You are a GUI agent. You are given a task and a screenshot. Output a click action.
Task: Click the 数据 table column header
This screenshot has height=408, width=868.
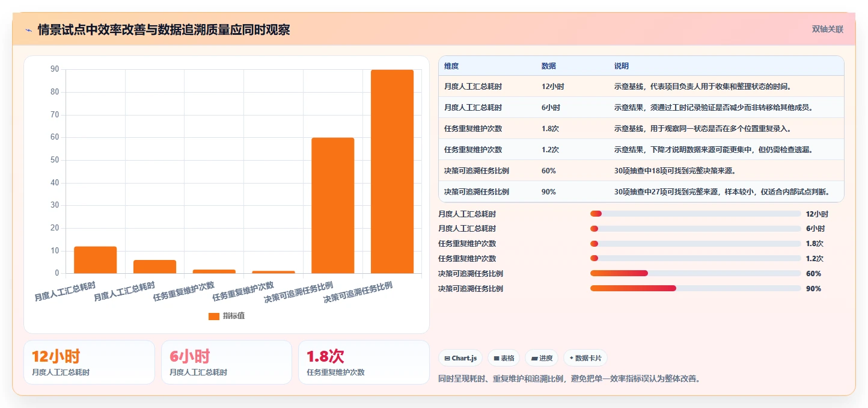(x=549, y=66)
